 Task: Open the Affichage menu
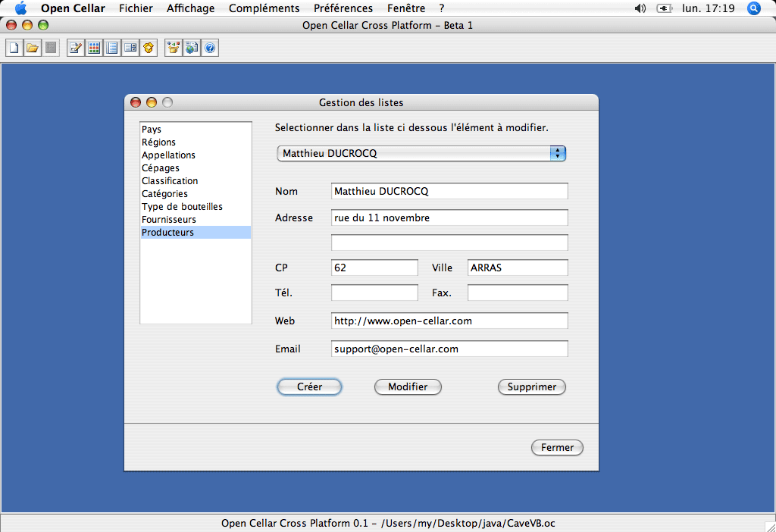pos(190,8)
